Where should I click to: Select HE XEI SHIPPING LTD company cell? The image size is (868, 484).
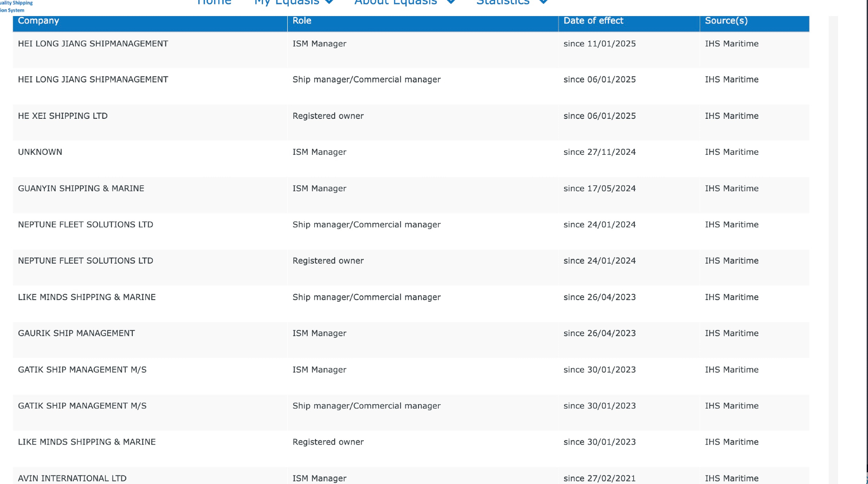point(62,116)
